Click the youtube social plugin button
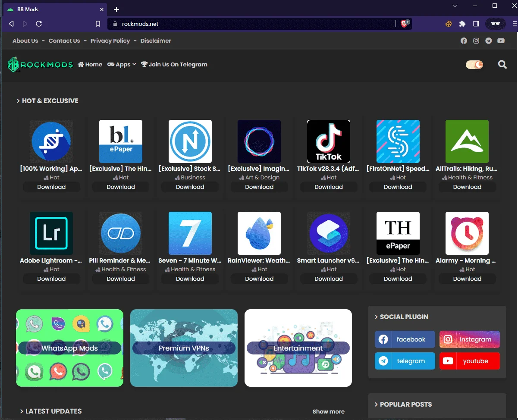 [470, 361]
